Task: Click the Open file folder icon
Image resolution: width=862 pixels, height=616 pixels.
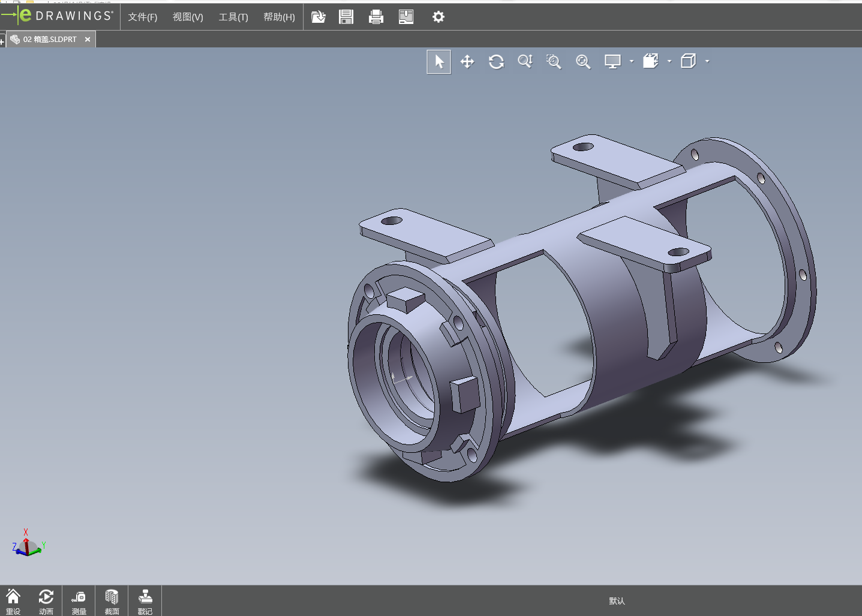Action: pos(319,17)
